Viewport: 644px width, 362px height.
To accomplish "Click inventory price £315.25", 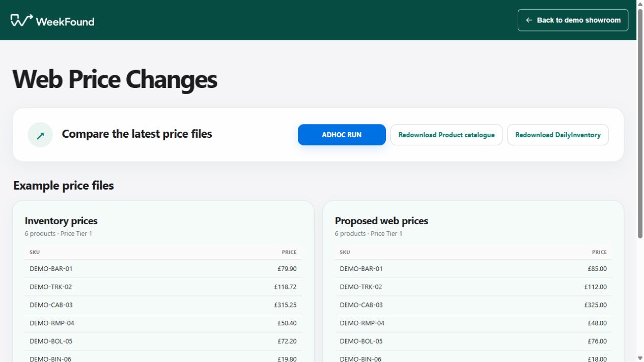I will (x=285, y=305).
